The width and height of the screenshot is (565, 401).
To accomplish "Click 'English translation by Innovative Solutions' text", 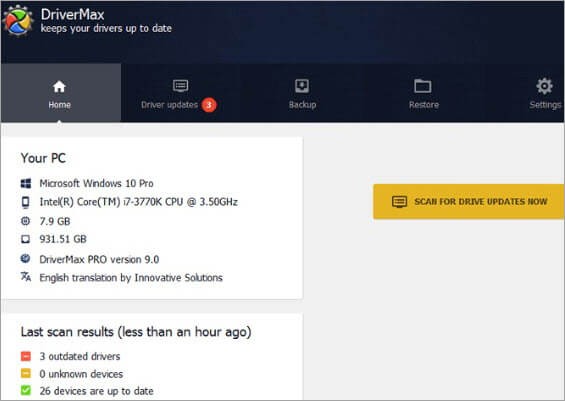I will point(131,278).
